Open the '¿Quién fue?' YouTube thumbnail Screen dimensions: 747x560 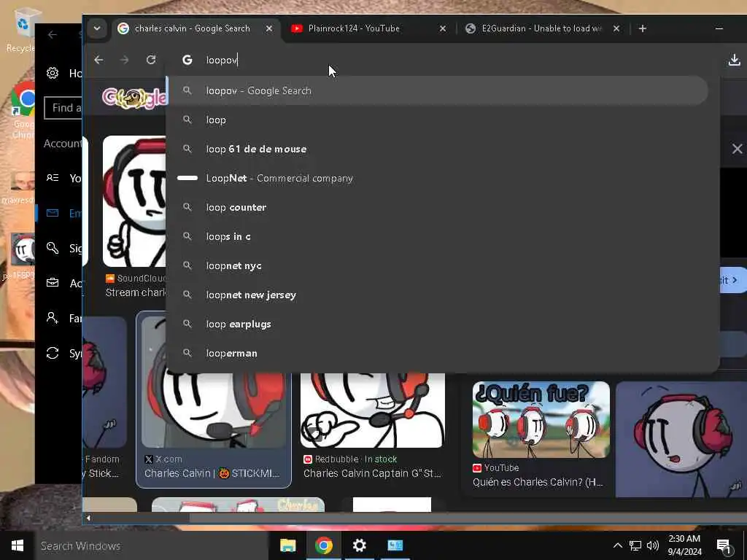click(541, 419)
